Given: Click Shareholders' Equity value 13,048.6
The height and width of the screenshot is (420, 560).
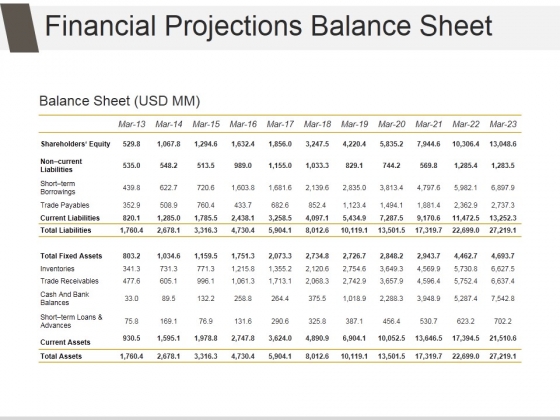Looking at the screenshot, I should click(503, 144).
